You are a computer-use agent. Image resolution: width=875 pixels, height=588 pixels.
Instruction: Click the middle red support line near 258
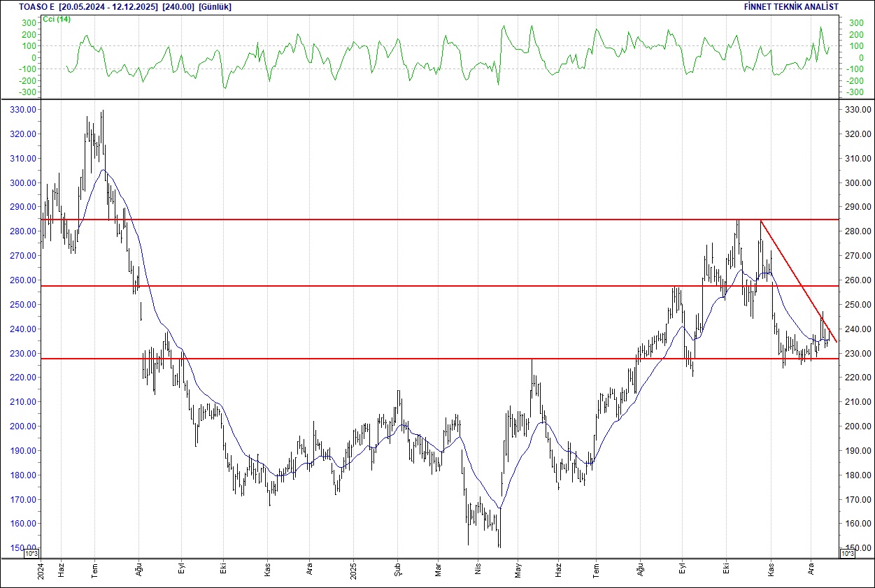pyautogui.click(x=420, y=285)
